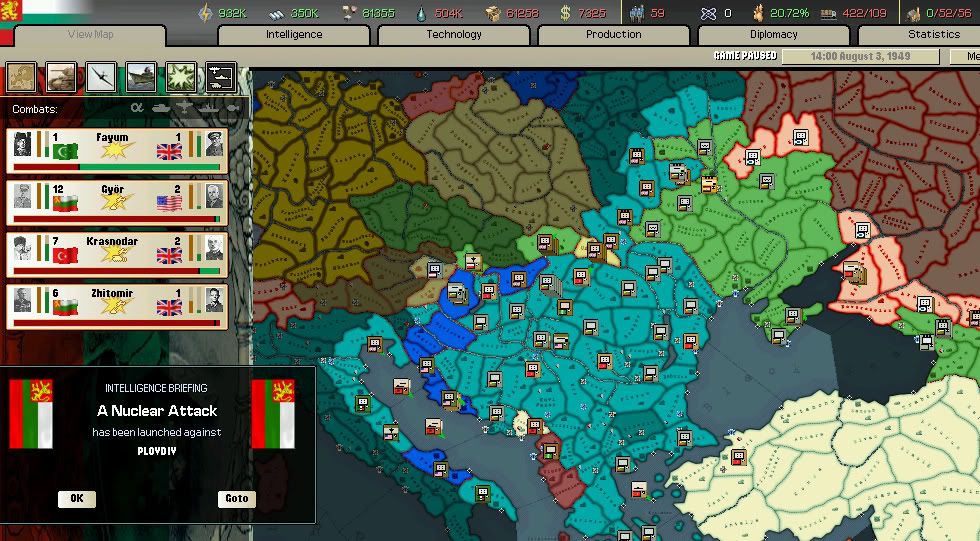Screen dimensions: 980x541
Task: Select the Fayum combat entry
Action: click(117, 151)
